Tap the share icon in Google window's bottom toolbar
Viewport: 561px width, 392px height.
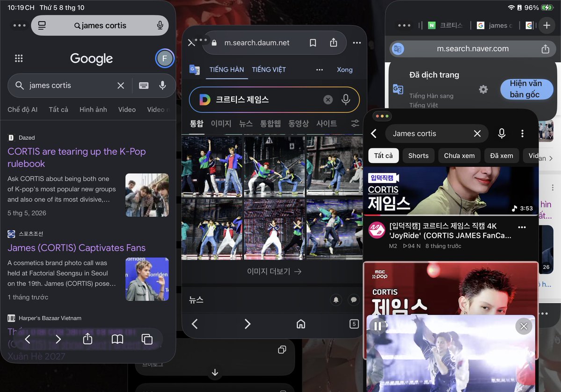pyautogui.click(x=87, y=339)
